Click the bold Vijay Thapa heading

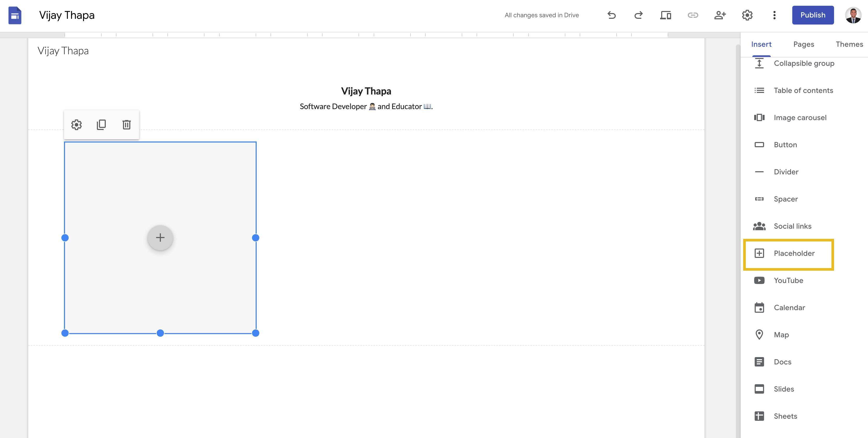click(x=366, y=91)
